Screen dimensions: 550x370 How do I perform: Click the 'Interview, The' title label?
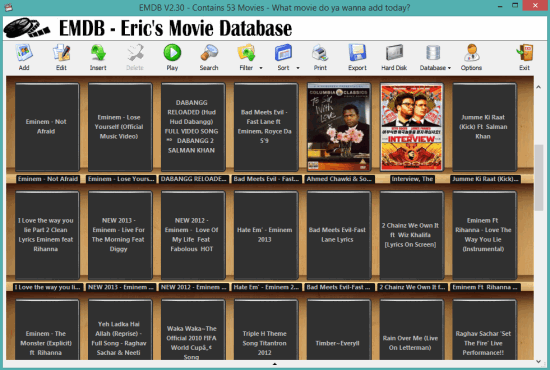[x=412, y=179]
